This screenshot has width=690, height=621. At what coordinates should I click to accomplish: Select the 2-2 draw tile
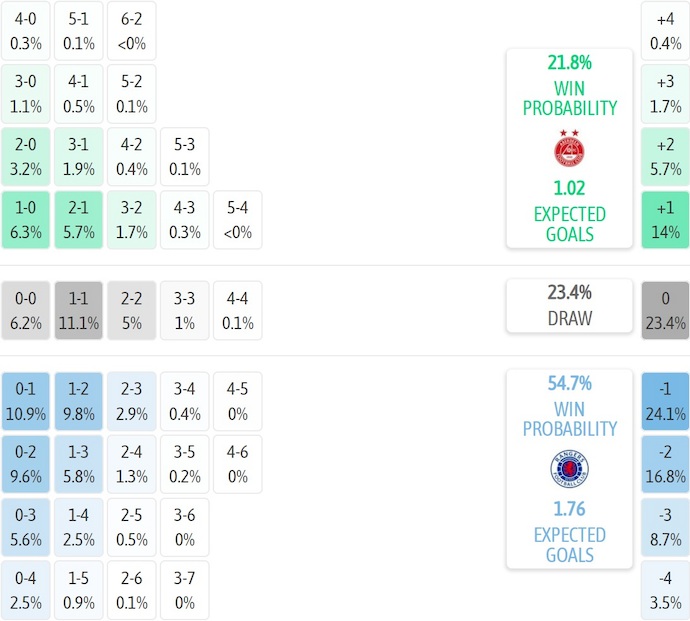tap(132, 310)
